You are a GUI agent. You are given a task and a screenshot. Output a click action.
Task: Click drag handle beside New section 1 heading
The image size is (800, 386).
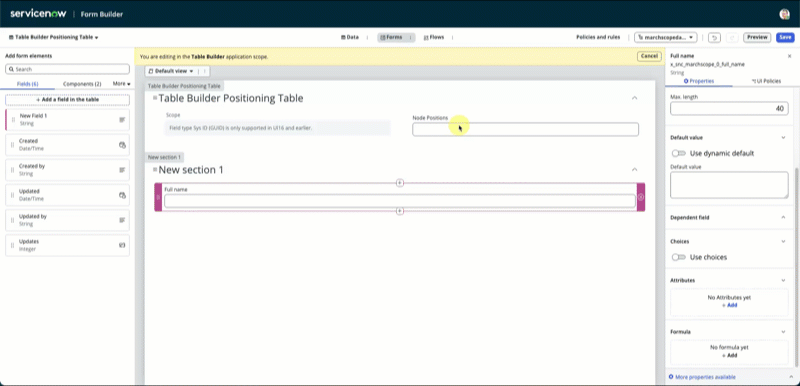pos(155,169)
